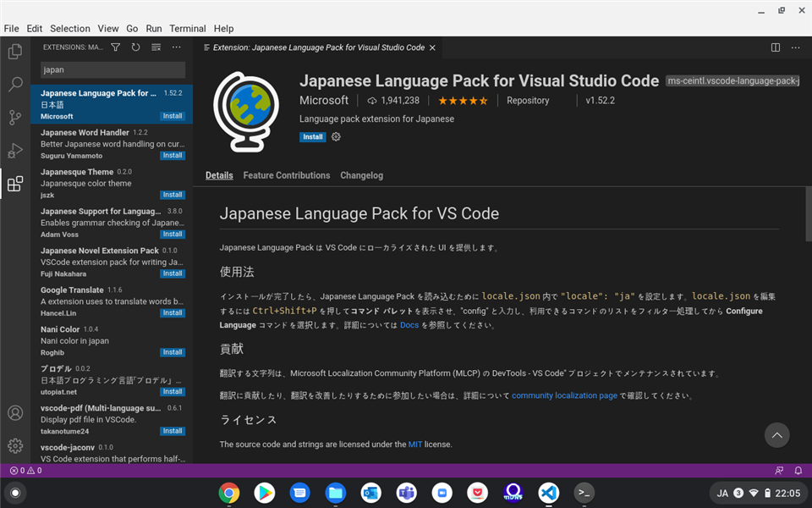The image size is (812, 508).
Task: Open Microsoft Teams from the shelf
Action: coord(407,493)
